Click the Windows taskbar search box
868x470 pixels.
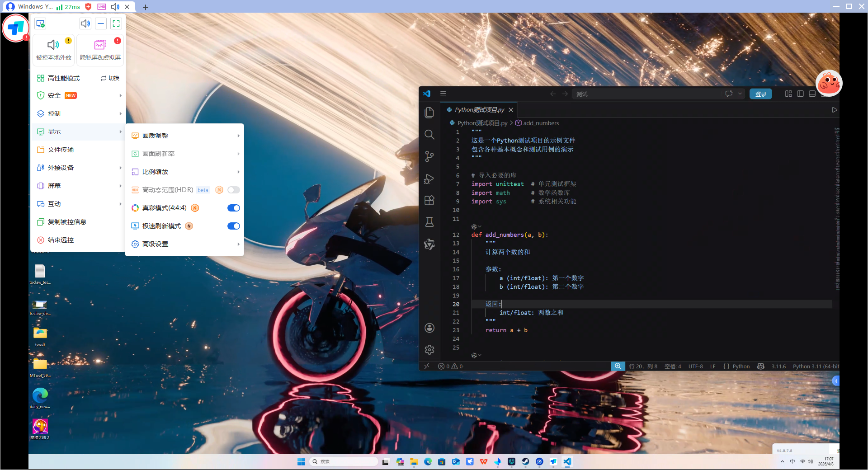click(344, 461)
